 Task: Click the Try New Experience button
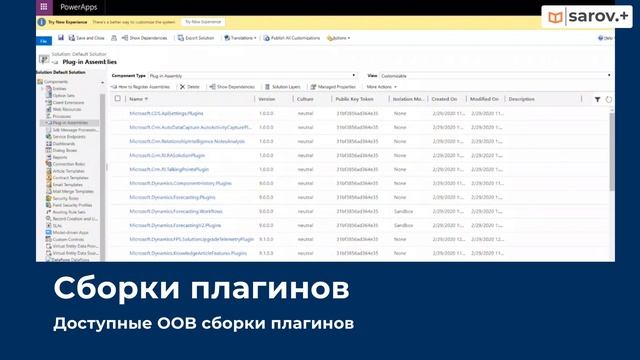coord(203,22)
